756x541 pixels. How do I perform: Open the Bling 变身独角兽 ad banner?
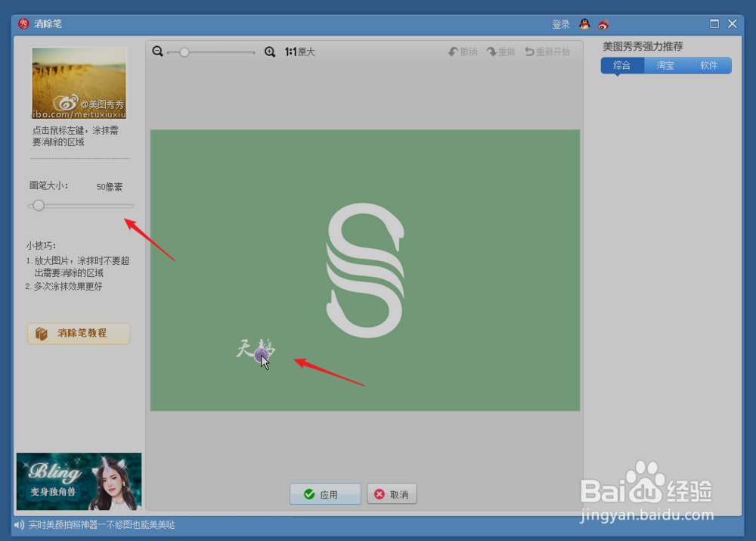(x=79, y=482)
